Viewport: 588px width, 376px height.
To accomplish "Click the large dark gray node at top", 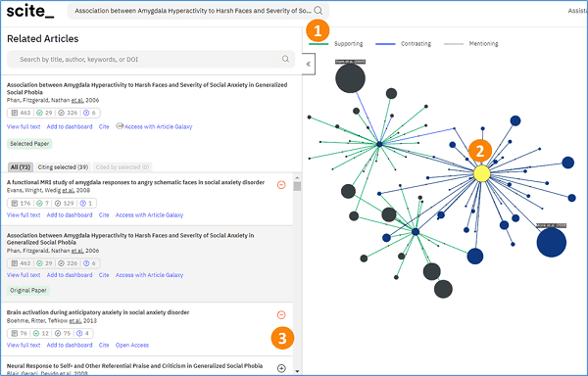I will point(350,78).
